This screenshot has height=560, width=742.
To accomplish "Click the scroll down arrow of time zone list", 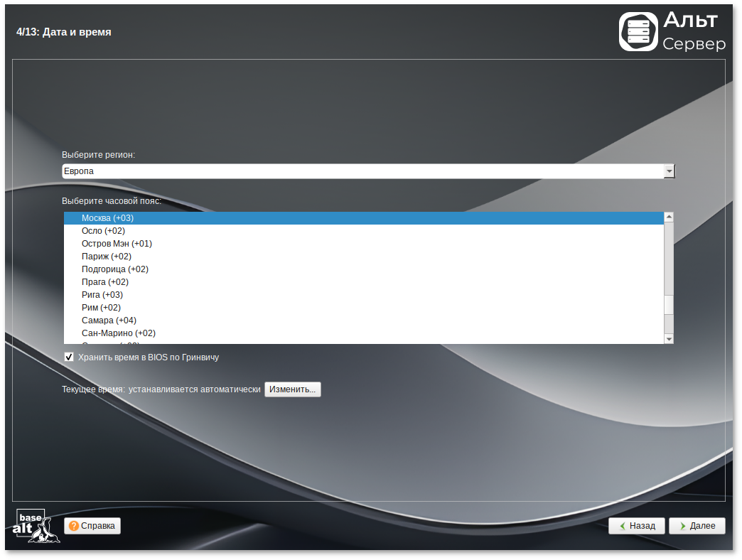I will click(669, 339).
